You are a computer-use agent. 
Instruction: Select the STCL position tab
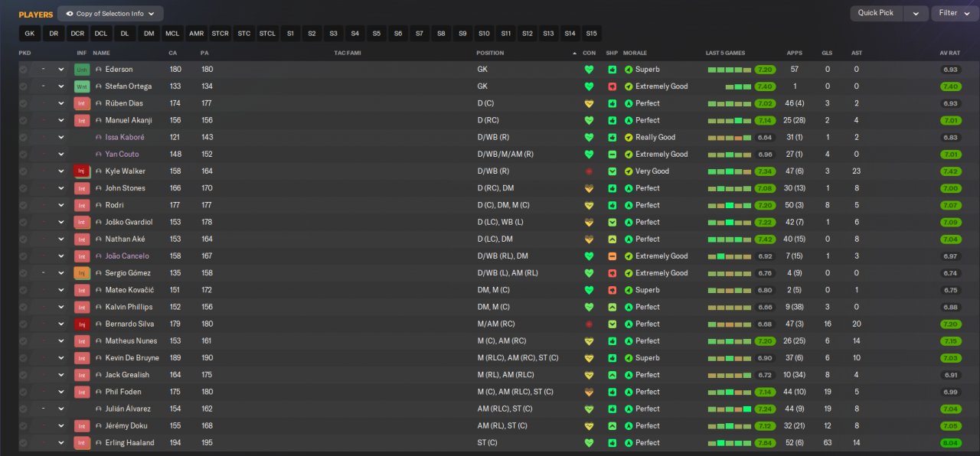tap(267, 34)
